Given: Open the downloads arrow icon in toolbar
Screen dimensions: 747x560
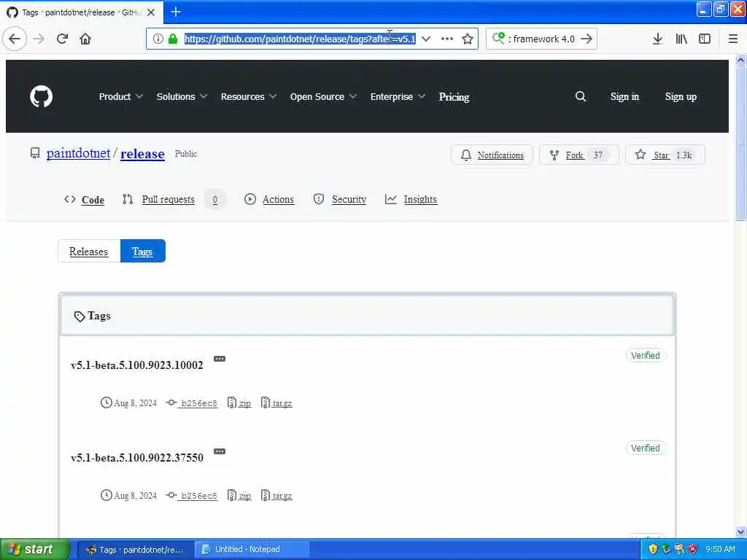Looking at the screenshot, I should (657, 39).
